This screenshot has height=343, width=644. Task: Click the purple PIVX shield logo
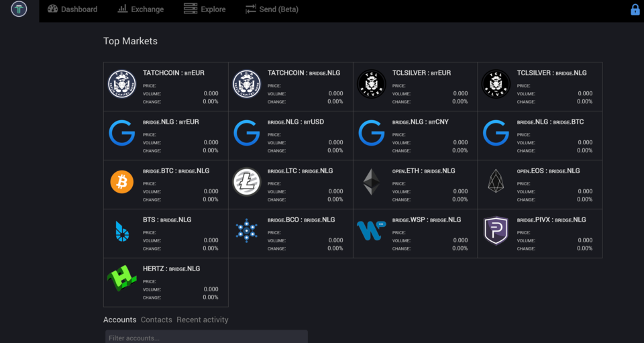496,230
